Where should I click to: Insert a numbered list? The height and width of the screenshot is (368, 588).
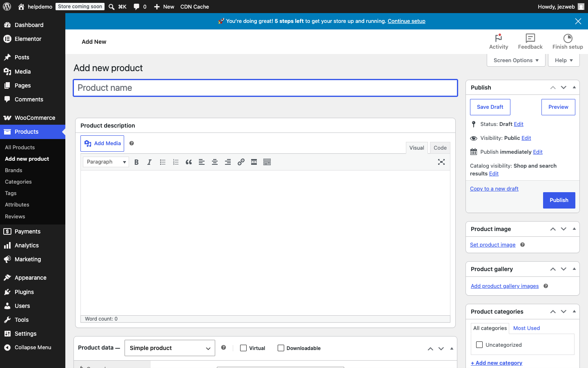[176, 162]
